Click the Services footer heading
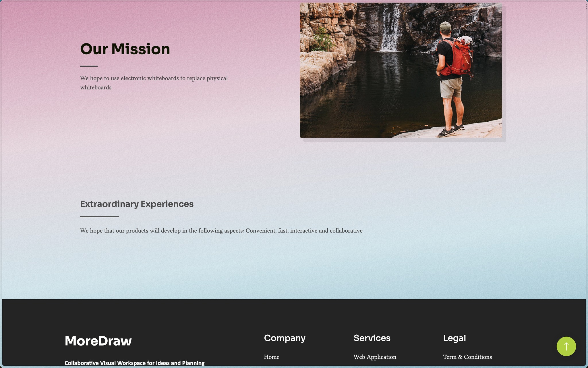Screen dimensions: 588x368 (372, 338)
